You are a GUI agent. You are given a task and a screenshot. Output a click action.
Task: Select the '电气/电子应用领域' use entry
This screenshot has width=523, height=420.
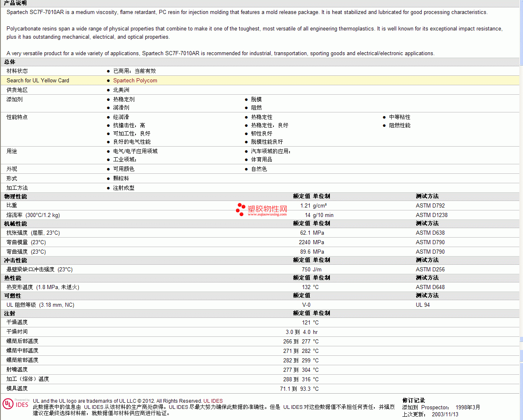pyautogui.click(x=135, y=151)
